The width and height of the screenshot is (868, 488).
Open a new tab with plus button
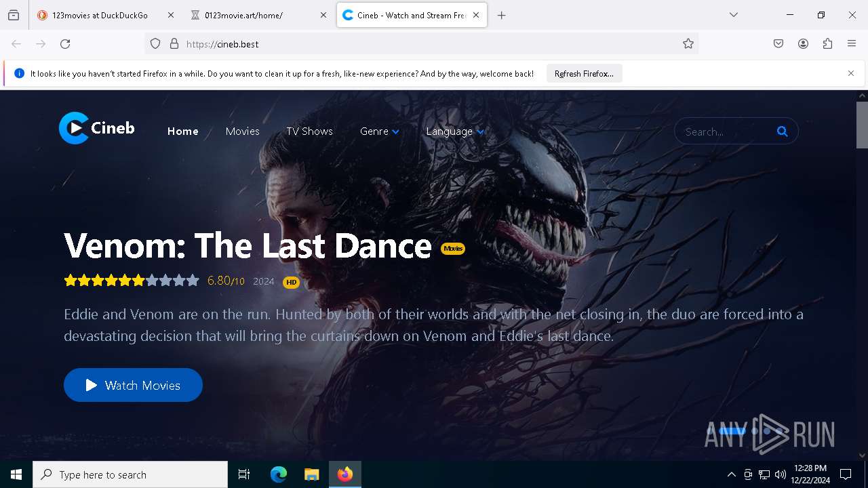502,15
